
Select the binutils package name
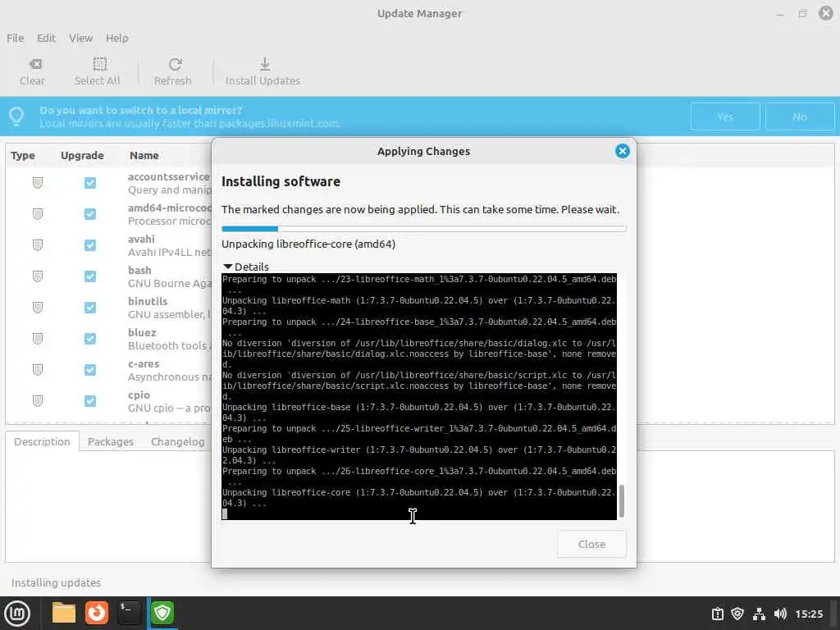(148, 301)
